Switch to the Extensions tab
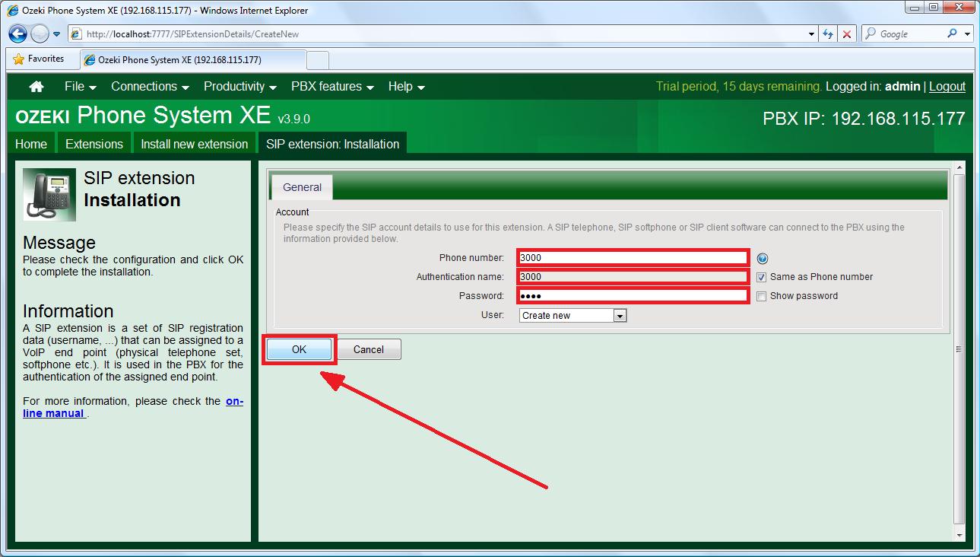980x557 pixels. pos(94,143)
